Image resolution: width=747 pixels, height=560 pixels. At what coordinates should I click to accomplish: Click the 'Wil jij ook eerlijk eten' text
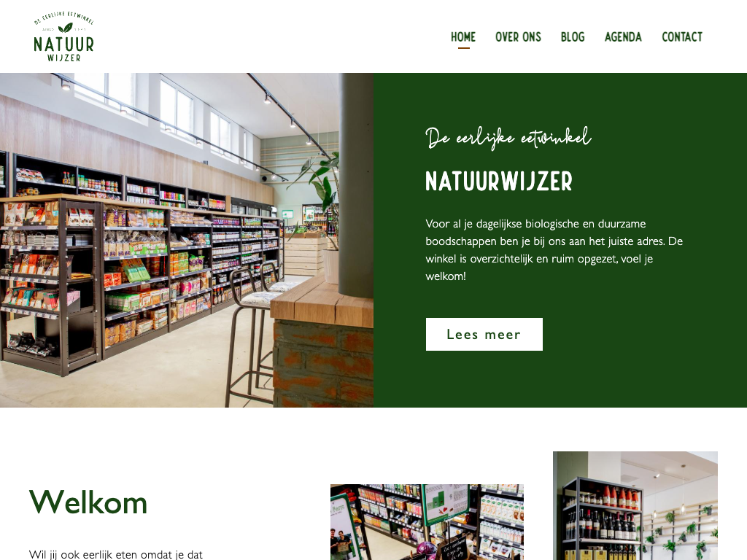[x=116, y=554]
